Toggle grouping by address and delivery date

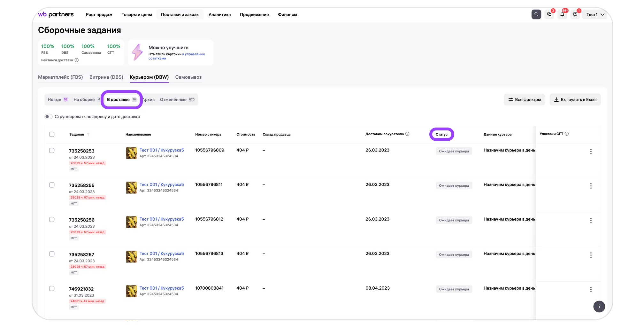[48, 116]
